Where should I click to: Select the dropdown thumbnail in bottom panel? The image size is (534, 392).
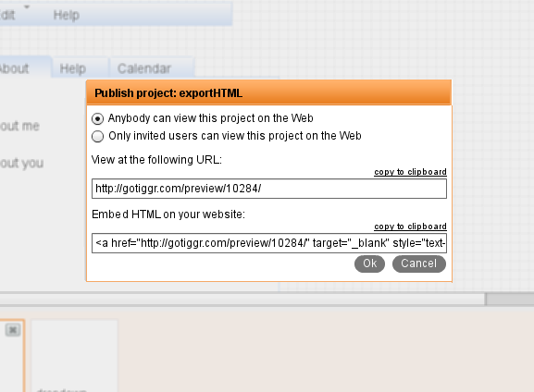point(74,356)
